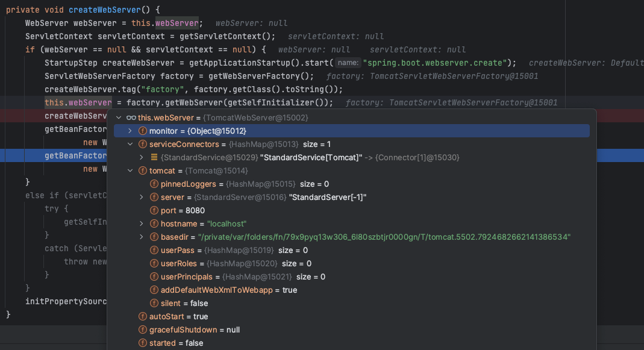Click the field icon next to silent
644x350 pixels.
pos(154,303)
